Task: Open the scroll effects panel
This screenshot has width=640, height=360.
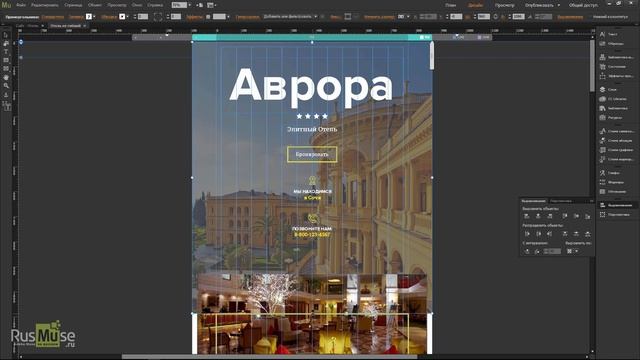Action: coord(616,76)
